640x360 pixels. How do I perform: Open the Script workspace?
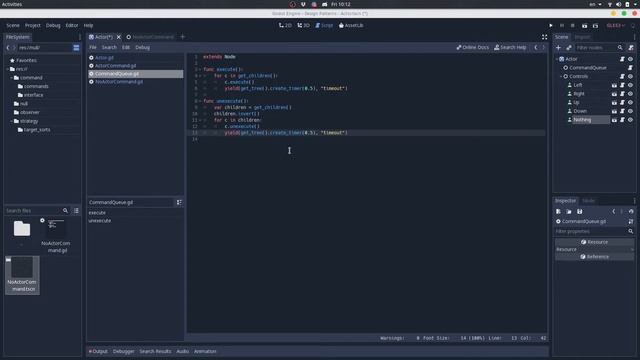[x=324, y=25]
